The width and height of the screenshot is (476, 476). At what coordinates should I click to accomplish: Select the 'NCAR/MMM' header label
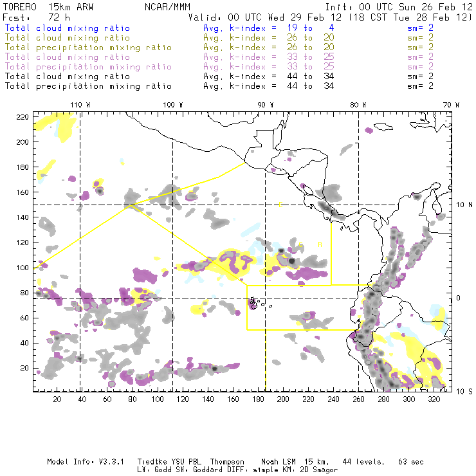168,7
